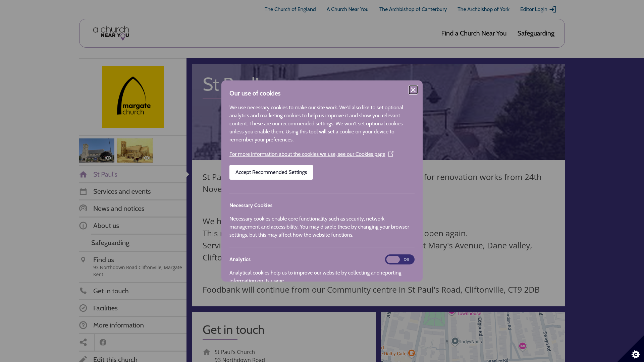
Task: Click the home icon beside St Paul's
Action: click(x=83, y=174)
